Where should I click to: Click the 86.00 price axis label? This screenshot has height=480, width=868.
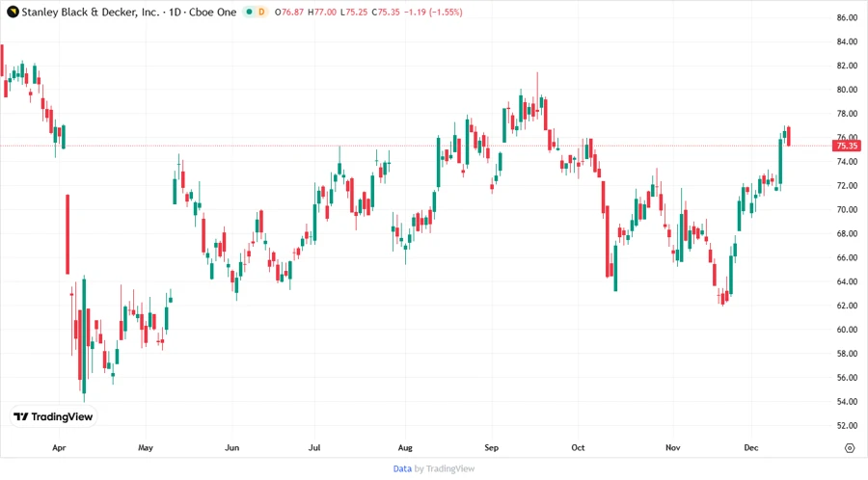tap(847, 17)
